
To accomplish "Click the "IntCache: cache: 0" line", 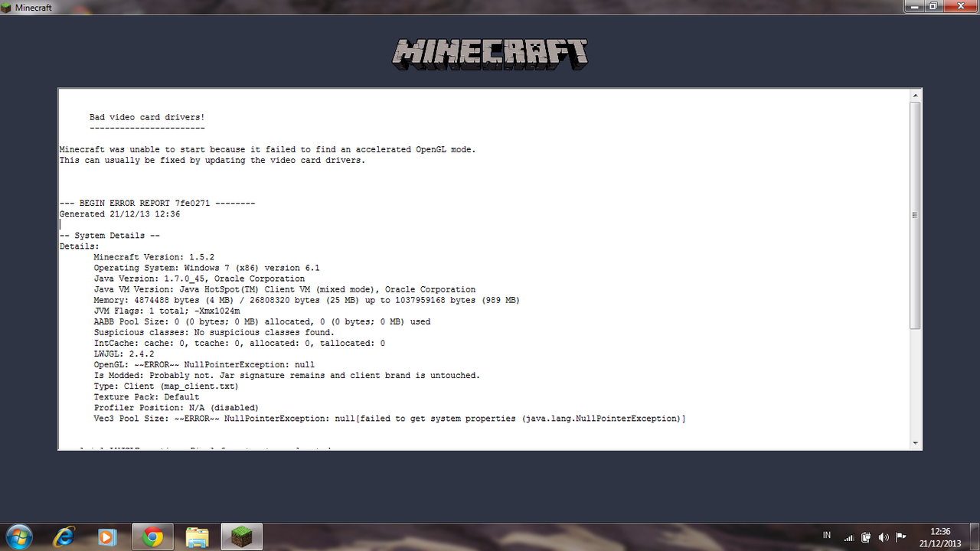I will (240, 343).
